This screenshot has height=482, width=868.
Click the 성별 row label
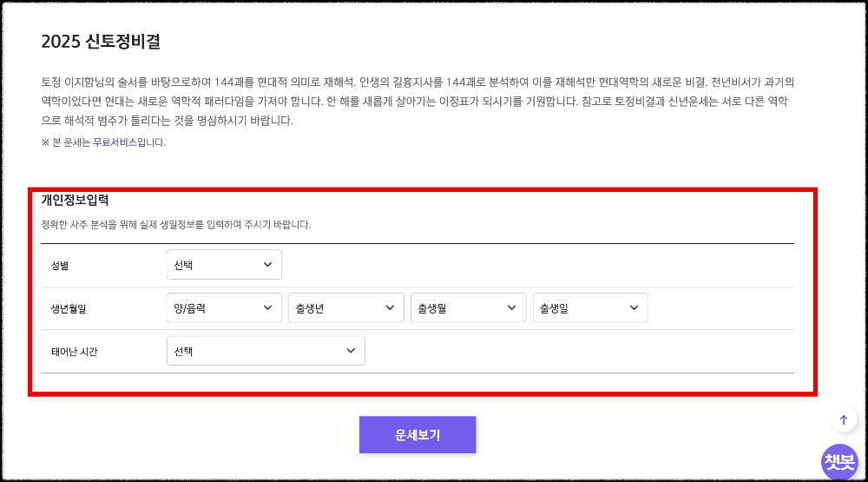[60, 266]
